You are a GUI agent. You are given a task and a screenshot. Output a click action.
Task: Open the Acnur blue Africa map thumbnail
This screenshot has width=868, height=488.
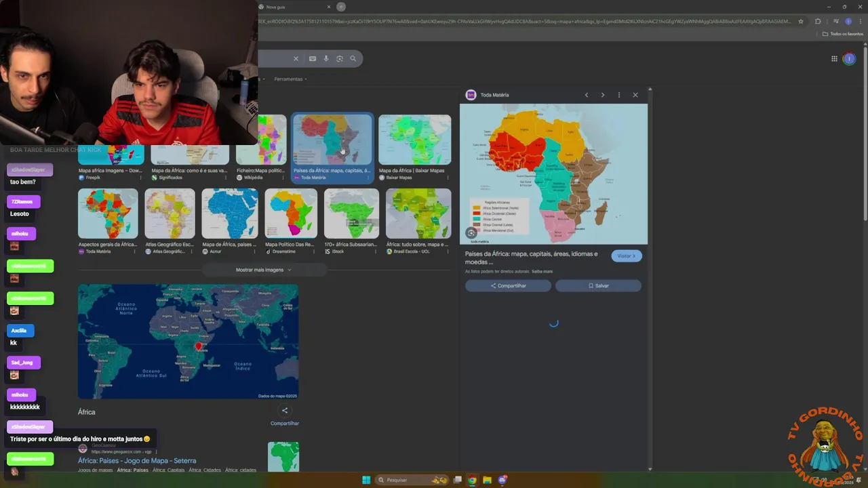pos(230,213)
